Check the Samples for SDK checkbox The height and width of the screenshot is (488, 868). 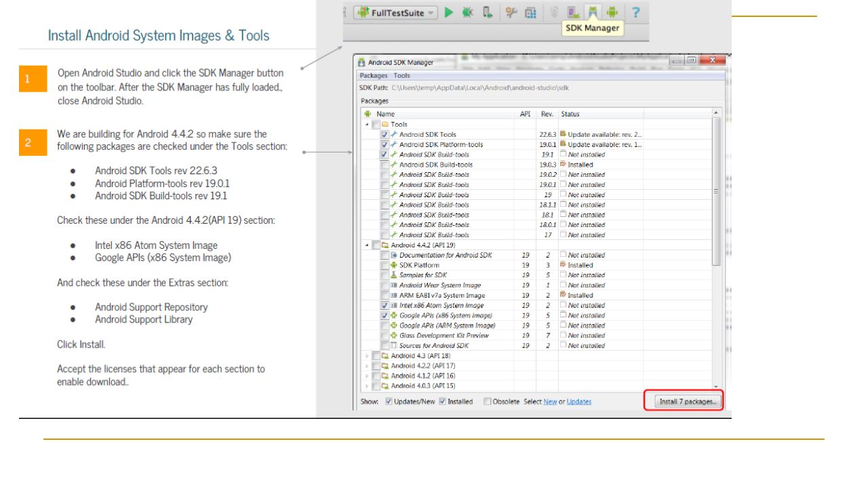[385, 275]
